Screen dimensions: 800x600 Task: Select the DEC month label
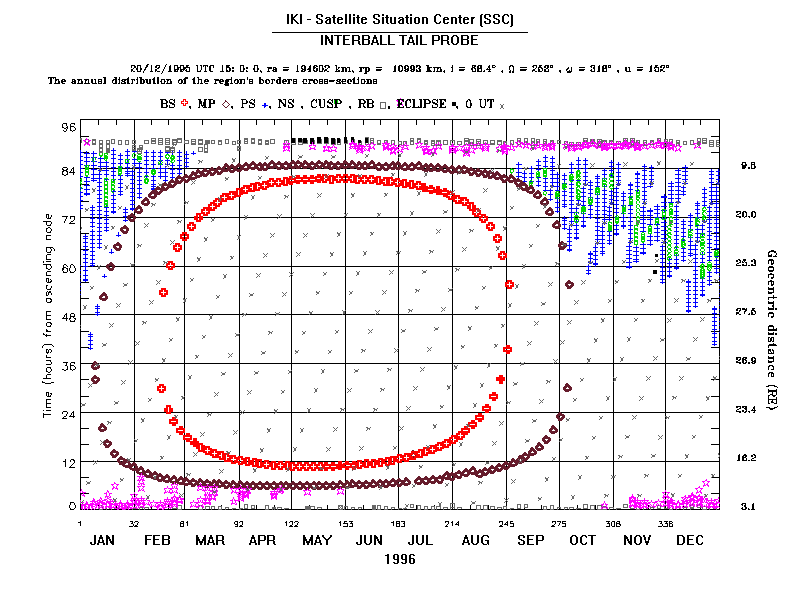tap(689, 540)
